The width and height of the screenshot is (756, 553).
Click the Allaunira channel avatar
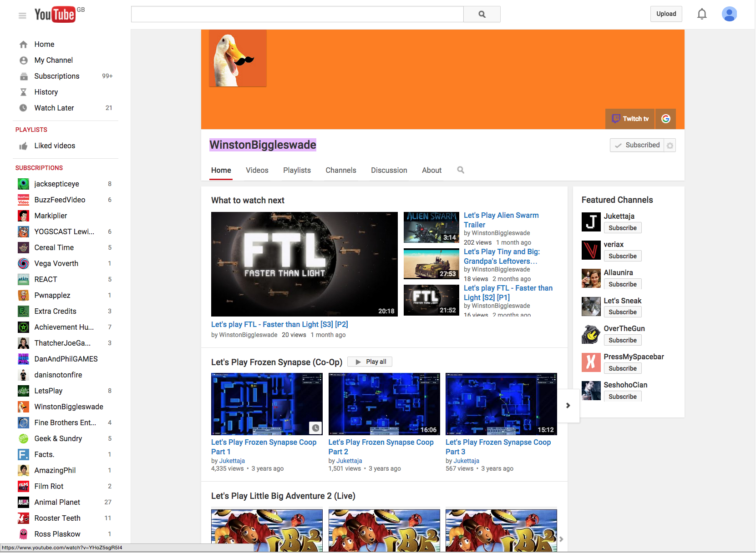[591, 278]
